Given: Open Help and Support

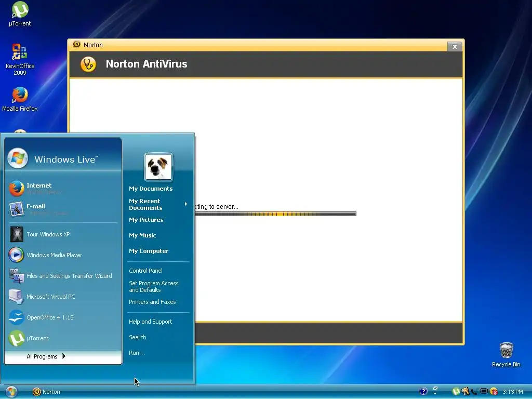Looking at the screenshot, I should (150, 322).
